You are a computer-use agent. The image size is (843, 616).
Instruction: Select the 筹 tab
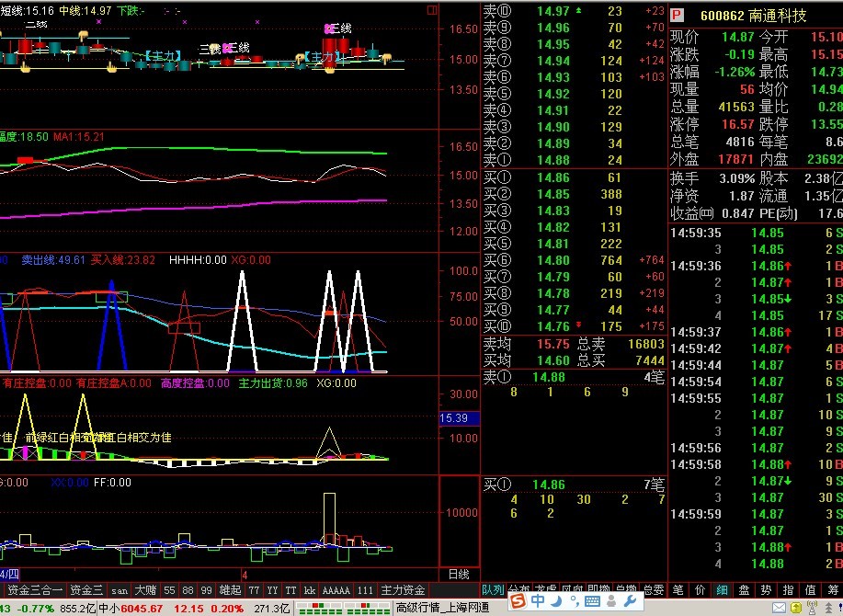(x=832, y=590)
